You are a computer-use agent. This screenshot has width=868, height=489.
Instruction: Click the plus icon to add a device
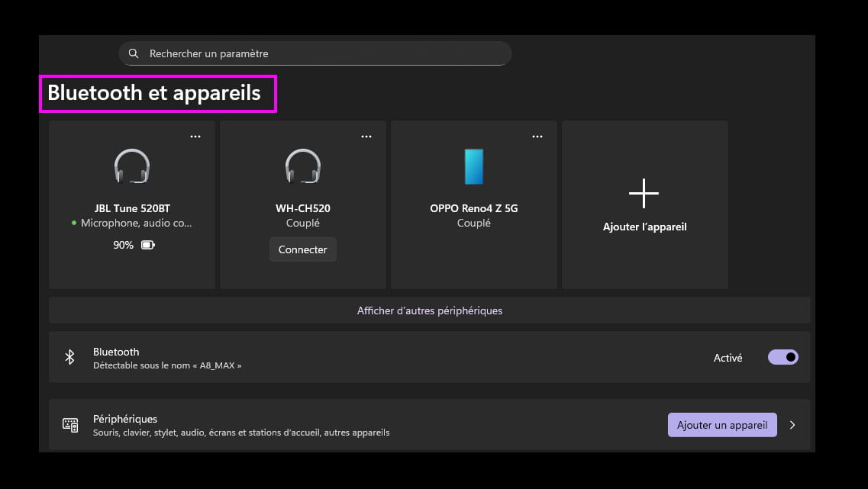tap(644, 194)
